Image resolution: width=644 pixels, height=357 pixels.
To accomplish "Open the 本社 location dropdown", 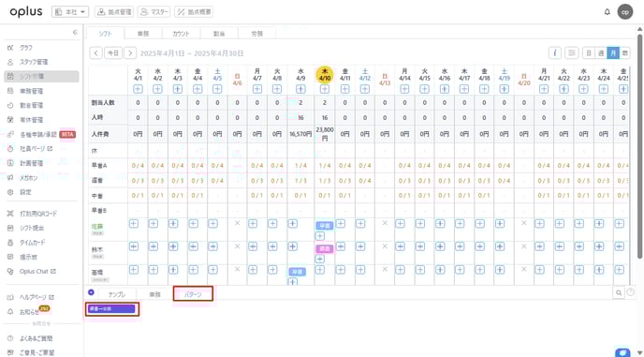I will tap(70, 12).
